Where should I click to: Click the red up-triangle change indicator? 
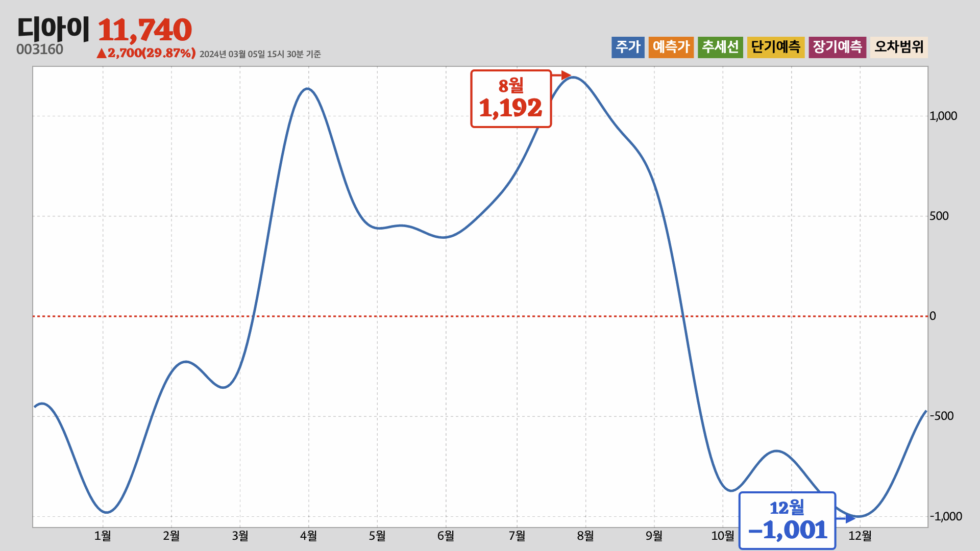click(102, 53)
